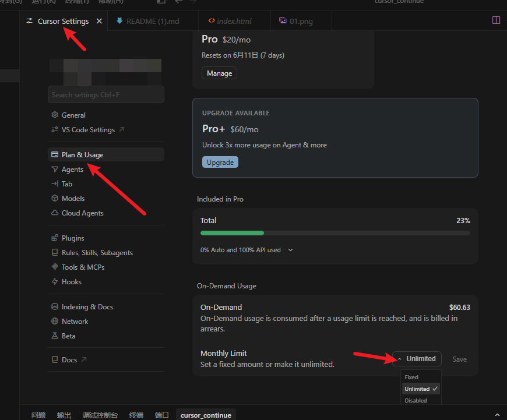Click the Plan & Usage card icon
Viewport: 507px width, 420px height.
click(x=55, y=154)
